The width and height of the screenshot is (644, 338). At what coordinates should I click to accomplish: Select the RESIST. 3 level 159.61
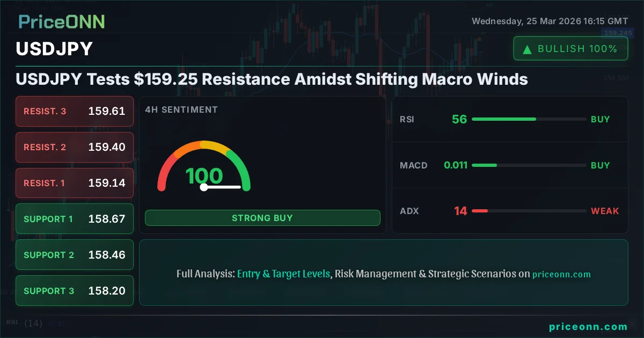(75, 111)
